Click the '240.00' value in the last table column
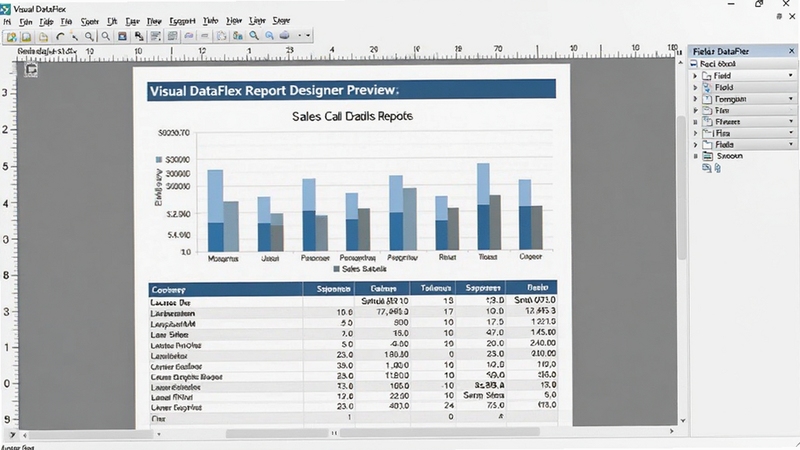The height and width of the screenshot is (450, 800). tap(542, 343)
